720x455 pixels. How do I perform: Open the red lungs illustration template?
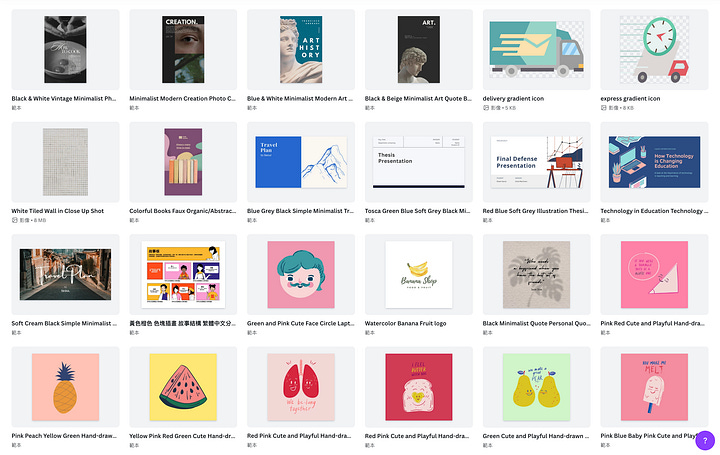(301, 387)
